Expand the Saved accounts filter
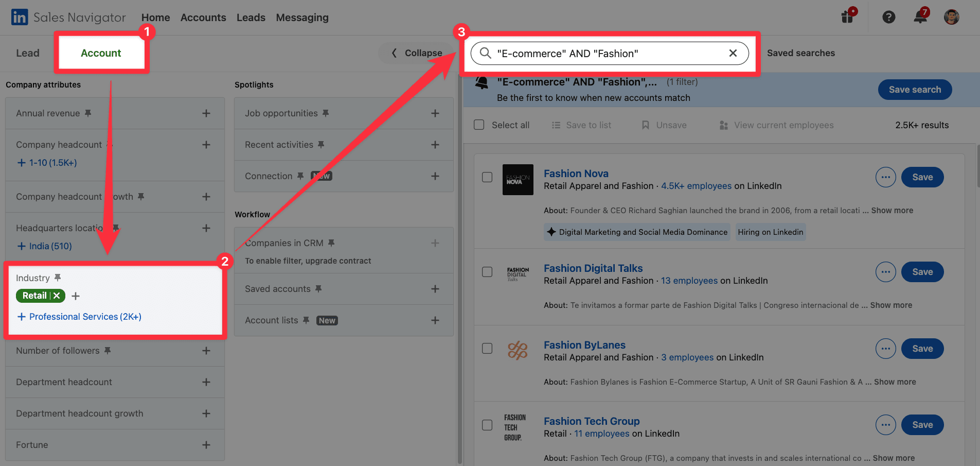Screen dimensions: 980x466 pos(435,289)
